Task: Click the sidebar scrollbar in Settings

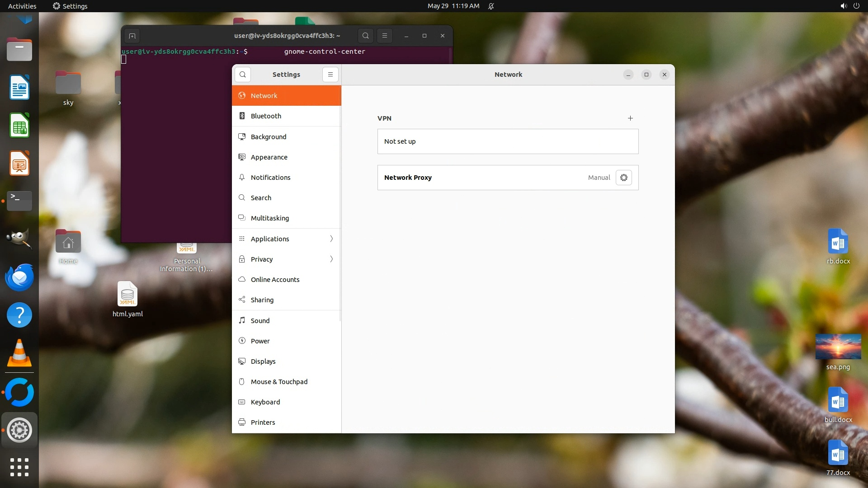Action: click(340, 203)
